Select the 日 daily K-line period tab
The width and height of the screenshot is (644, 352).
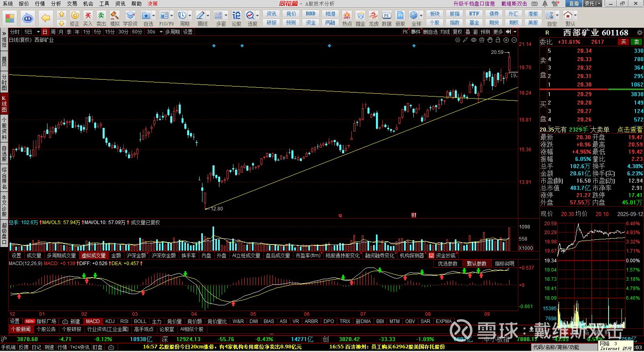tap(44, 32)
